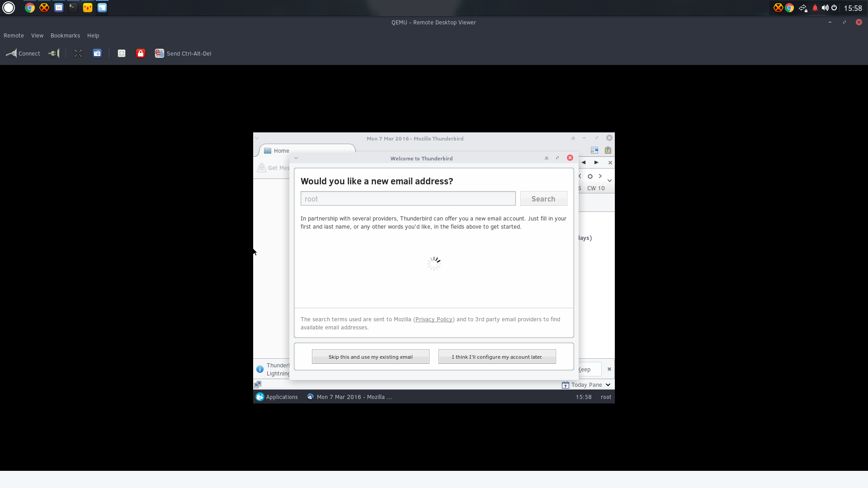Click the red notification bell icon
This screenshot has height=488, width=868.
pyautogui.click(x=815, y=8)
